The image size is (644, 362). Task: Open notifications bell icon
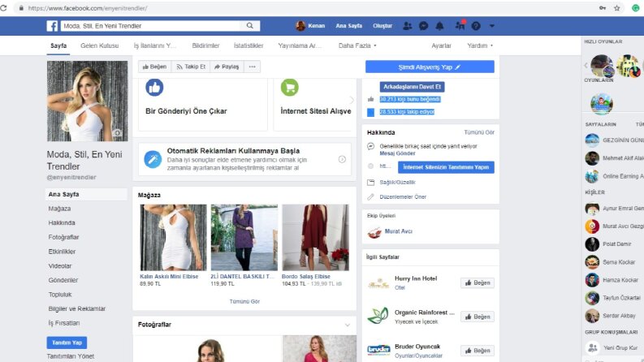pos(439,26)
